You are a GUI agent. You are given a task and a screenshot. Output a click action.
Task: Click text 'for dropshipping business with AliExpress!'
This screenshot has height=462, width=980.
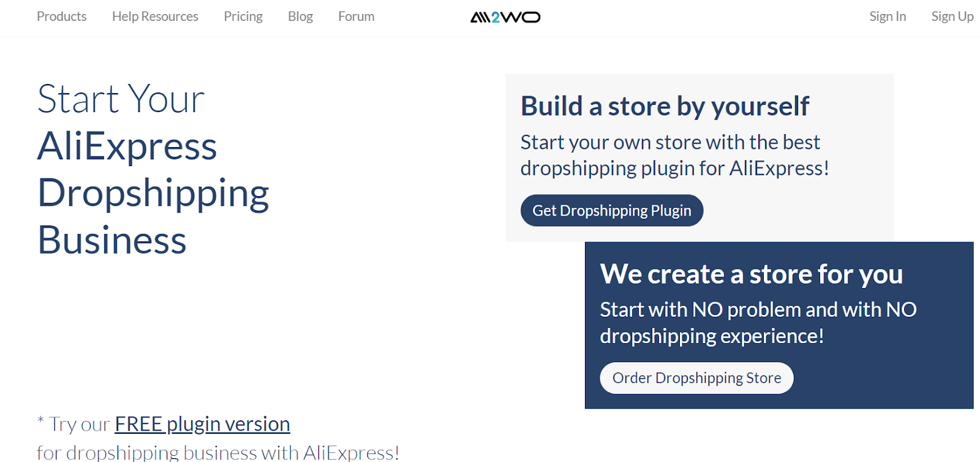pyautogui.click(x=218, y=453)
